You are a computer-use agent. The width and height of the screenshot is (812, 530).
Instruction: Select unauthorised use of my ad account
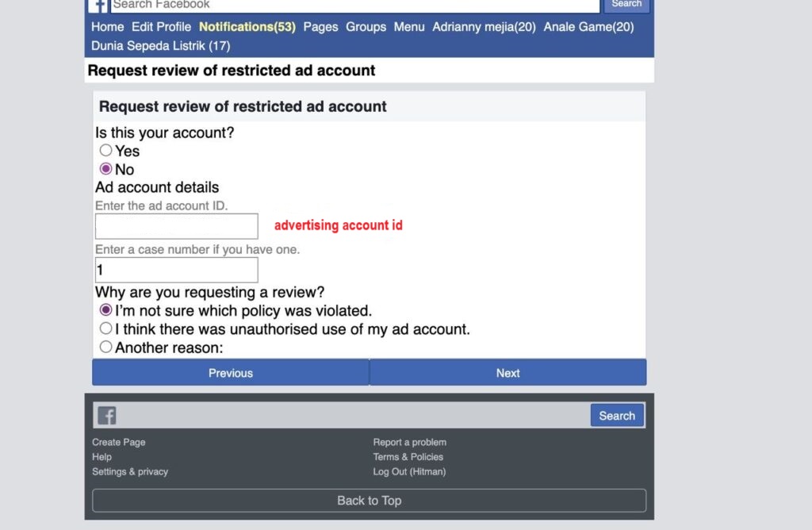coord(105,328)
